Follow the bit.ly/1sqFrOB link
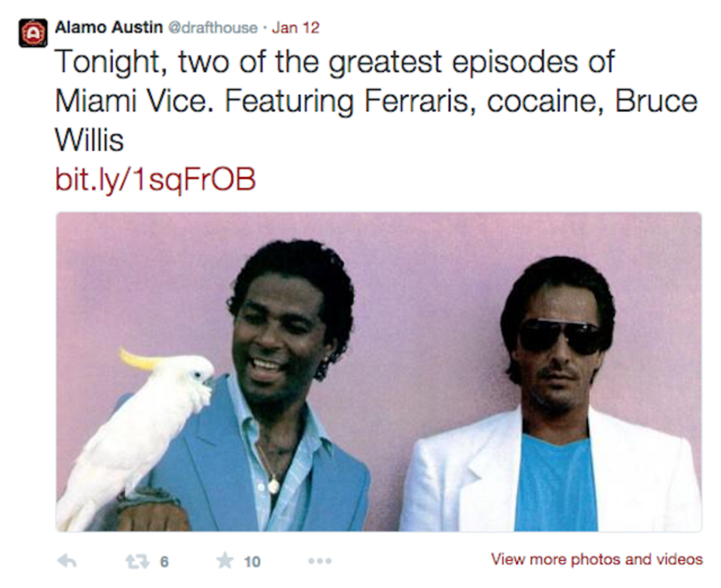The height and width of the screenshot is (588, 721). click(155, 179)
